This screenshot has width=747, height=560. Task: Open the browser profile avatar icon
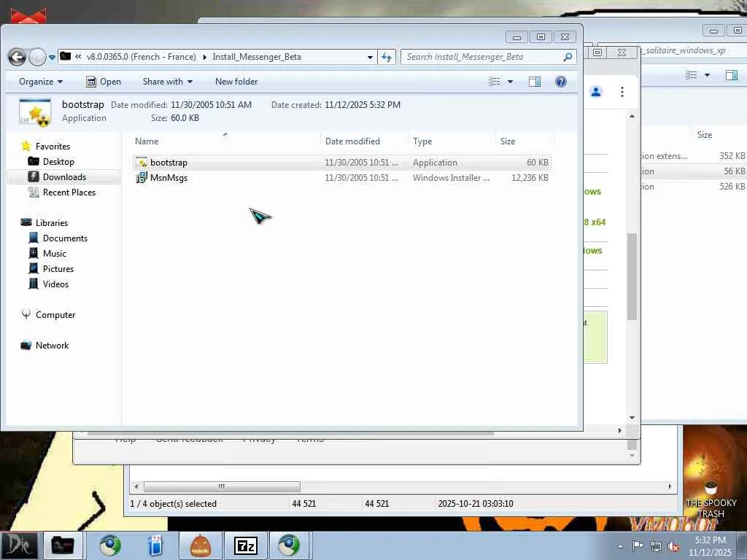tap(595, 92)
